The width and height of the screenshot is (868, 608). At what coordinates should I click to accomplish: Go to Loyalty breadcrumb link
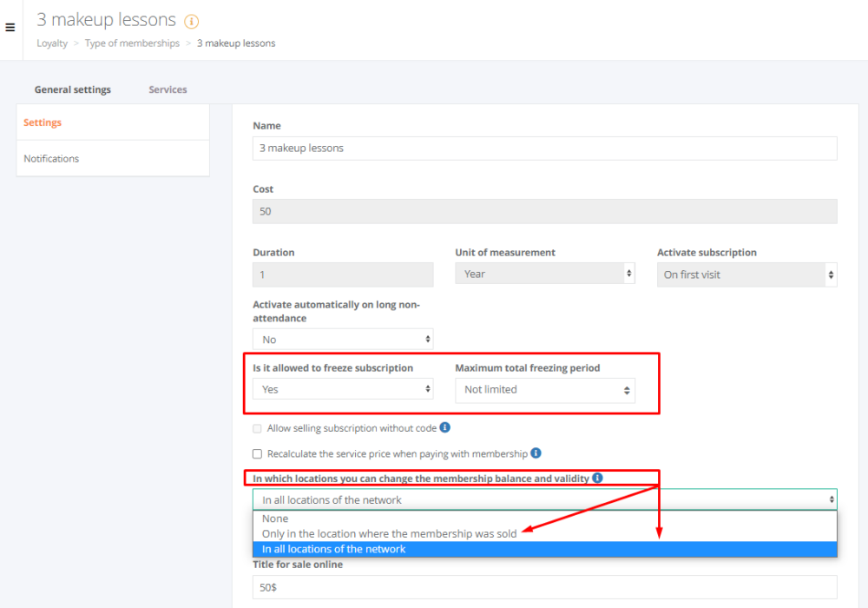[x=52, y=43]
